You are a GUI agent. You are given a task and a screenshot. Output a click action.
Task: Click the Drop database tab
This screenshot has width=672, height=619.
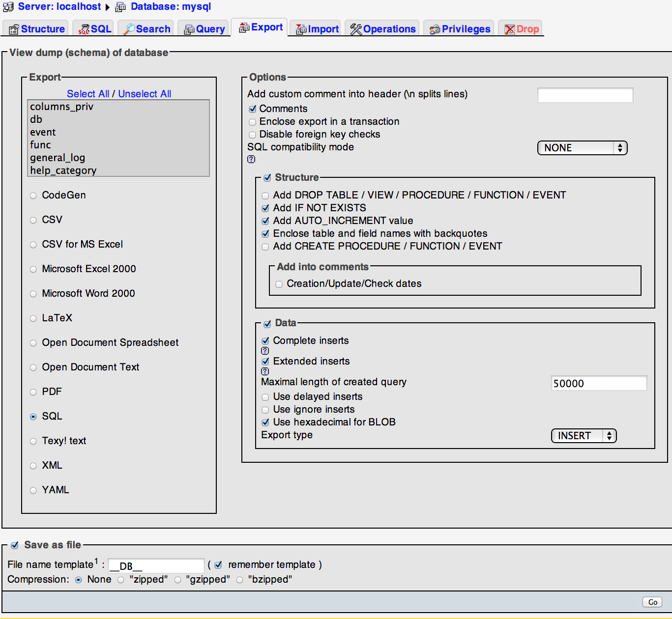(x=521, y=29)
